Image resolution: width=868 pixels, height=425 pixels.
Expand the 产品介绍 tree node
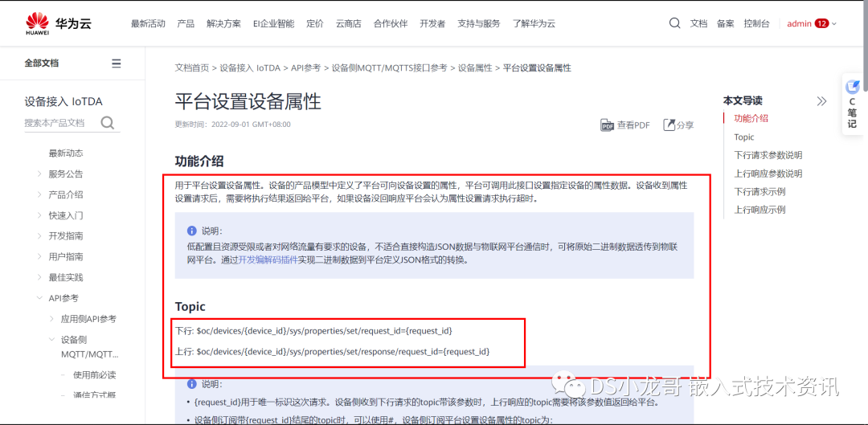[39, 194]
